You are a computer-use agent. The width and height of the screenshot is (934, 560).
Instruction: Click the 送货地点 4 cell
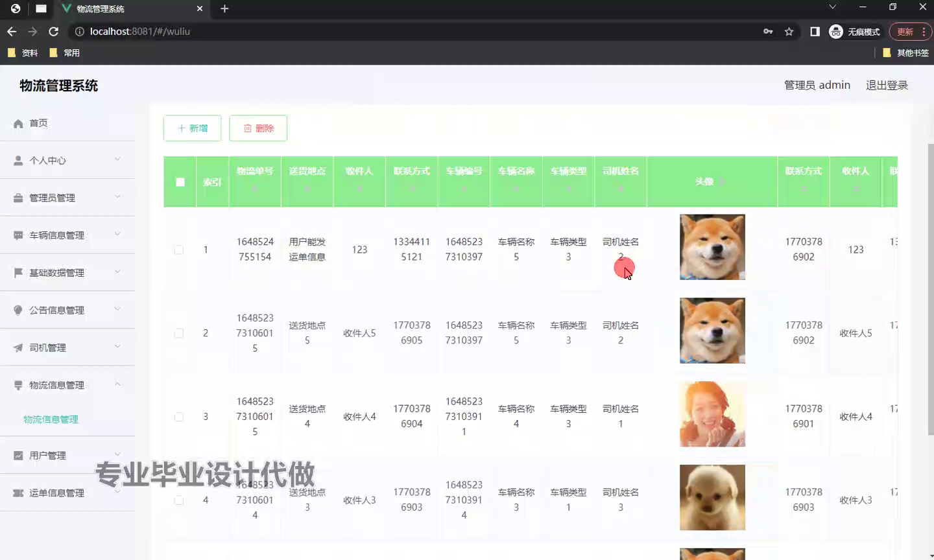tap(307, 416)
